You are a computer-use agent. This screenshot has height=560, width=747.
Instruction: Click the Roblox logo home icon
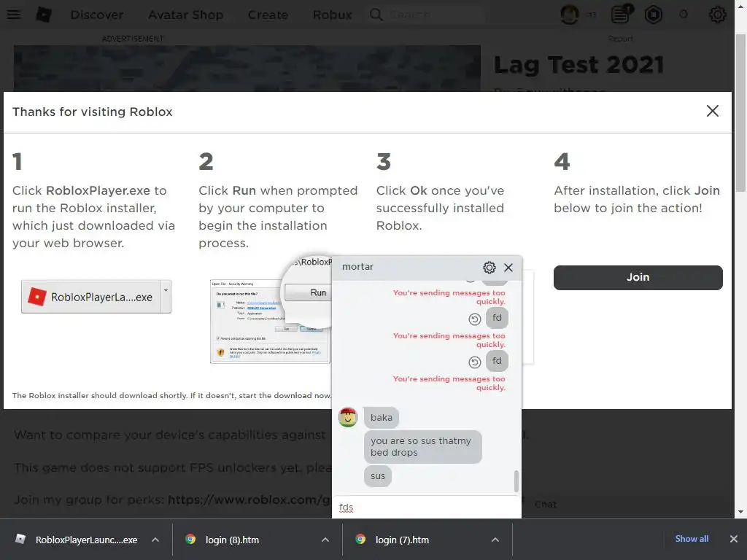tap(44, 15)
